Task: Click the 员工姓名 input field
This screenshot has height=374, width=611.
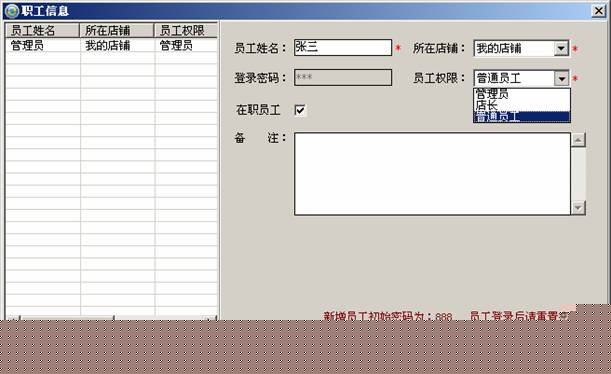Action: [343, 47]
